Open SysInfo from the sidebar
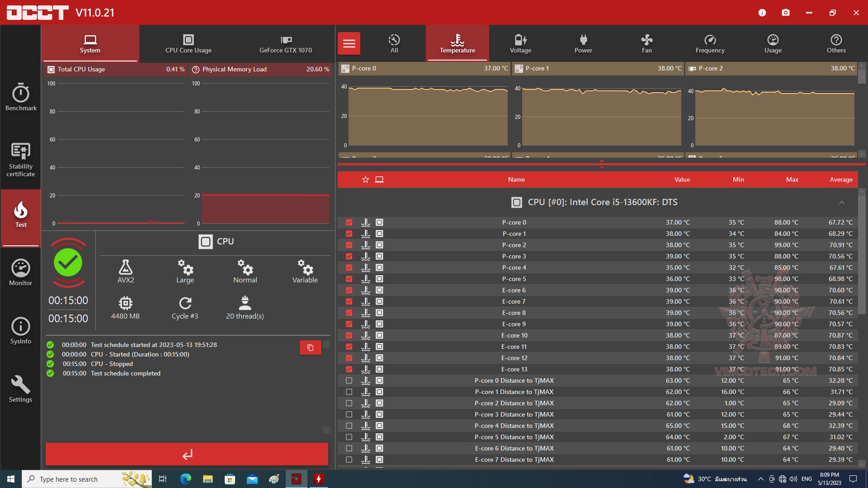Viewport: 868px width, 488px height. (21, 331)
